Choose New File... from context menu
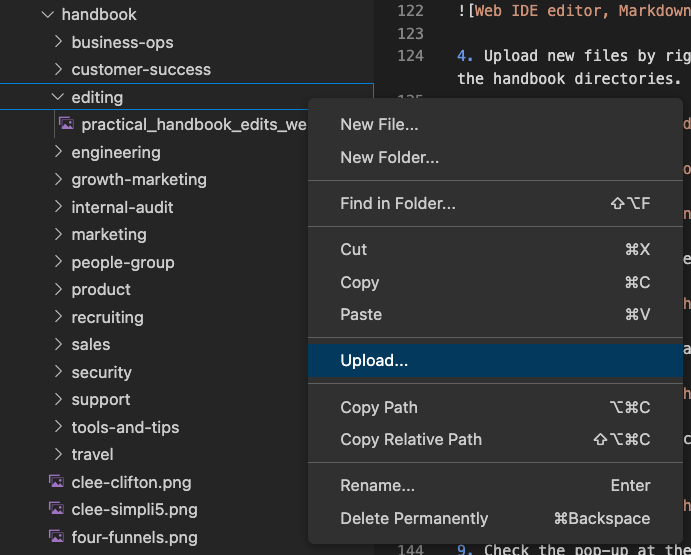The height and width of the screenshot is (555, 691). pyautogui.click(x=495, y=125)
